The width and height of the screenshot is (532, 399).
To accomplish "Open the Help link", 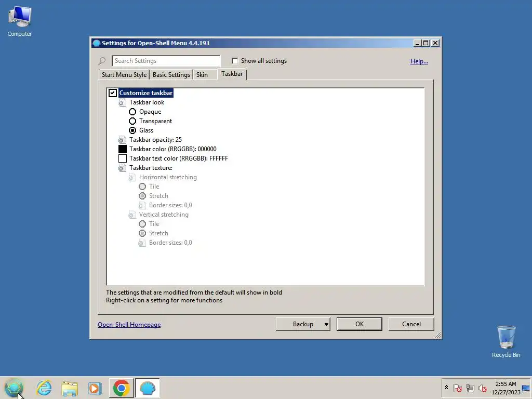I will (x=419, y=61).
